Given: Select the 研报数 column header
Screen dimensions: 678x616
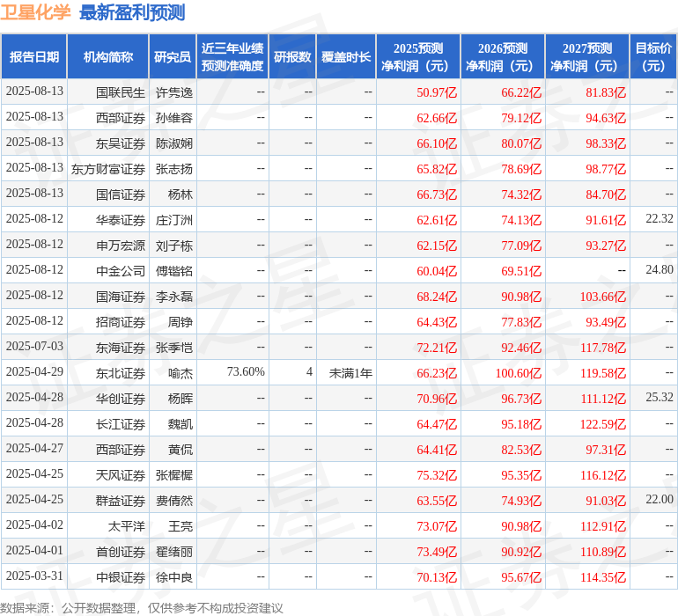Looking at the screenshot, I should [x=292, y=57].
